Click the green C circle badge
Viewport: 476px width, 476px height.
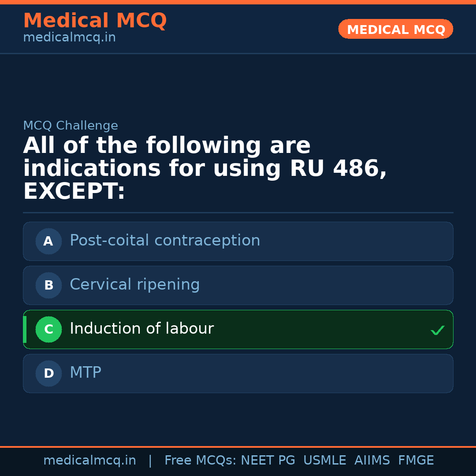coord(48,329)
